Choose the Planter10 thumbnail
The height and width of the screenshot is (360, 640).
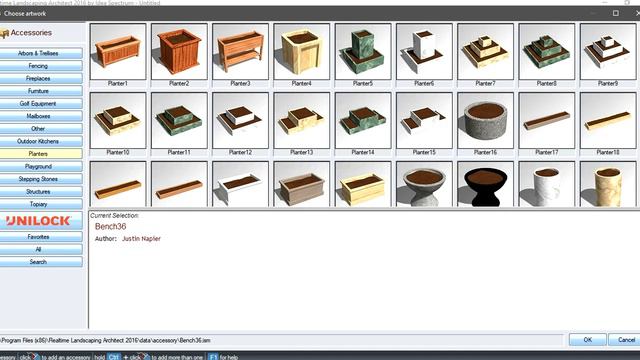[118, 120]
